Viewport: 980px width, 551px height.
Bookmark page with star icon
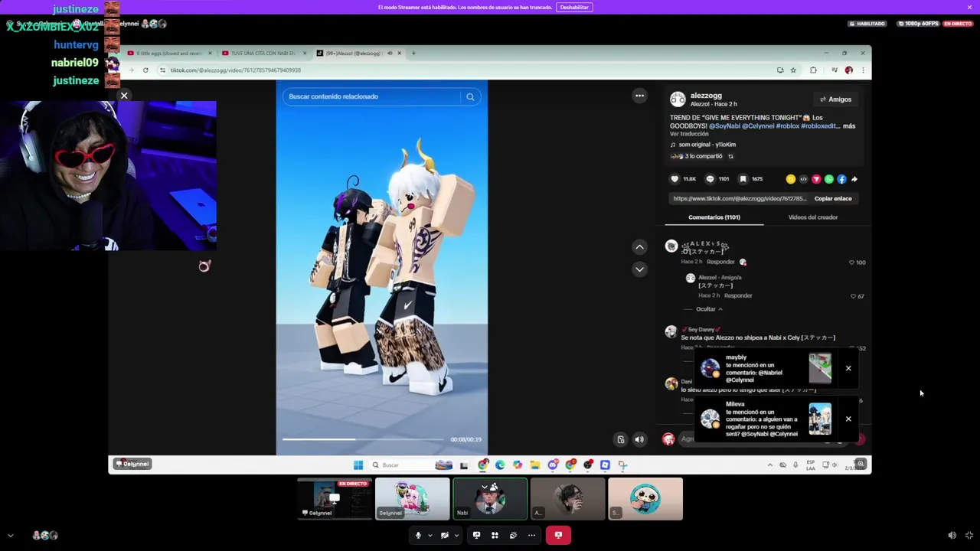click(793, 70)
